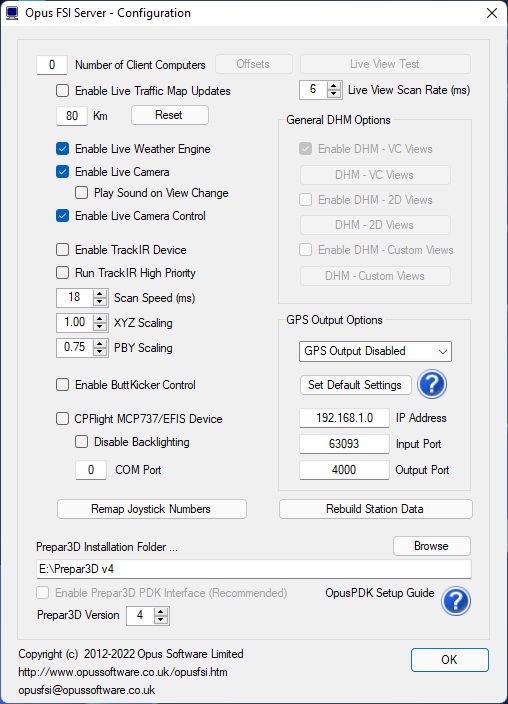Image resolution: width=508 pixels, height=704 pixels.
Task: Uncheck Enable Live Weather Engine
Action: 62,149
